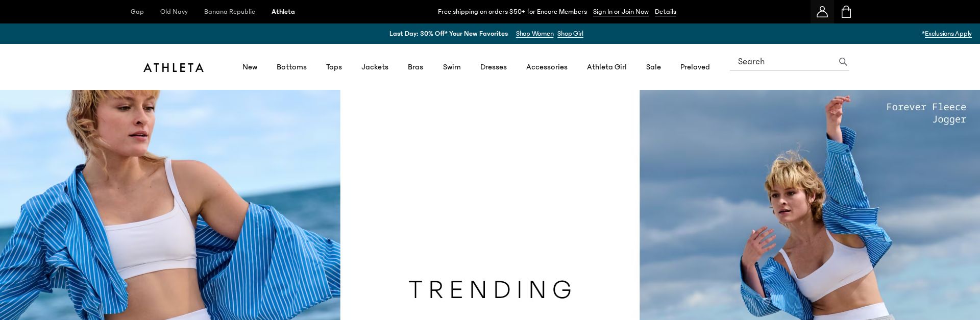Click the Forever Fleece Jogger image

pos(810,214)
